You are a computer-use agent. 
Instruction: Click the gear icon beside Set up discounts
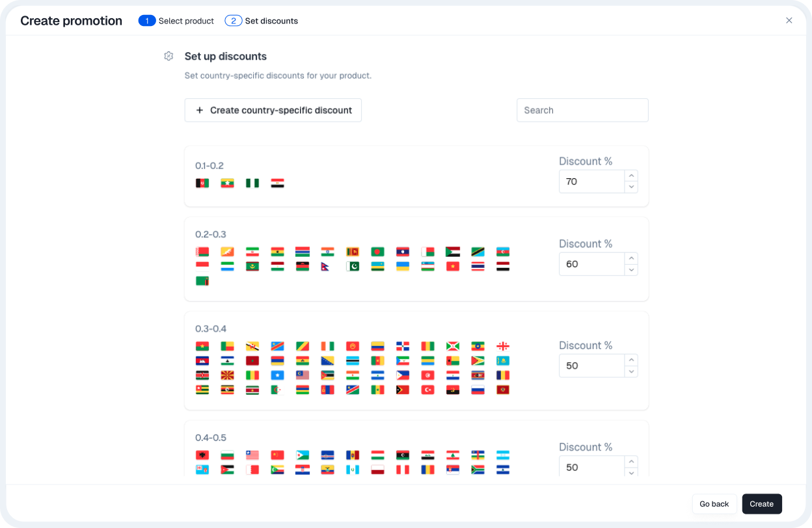tap(169, 56)
